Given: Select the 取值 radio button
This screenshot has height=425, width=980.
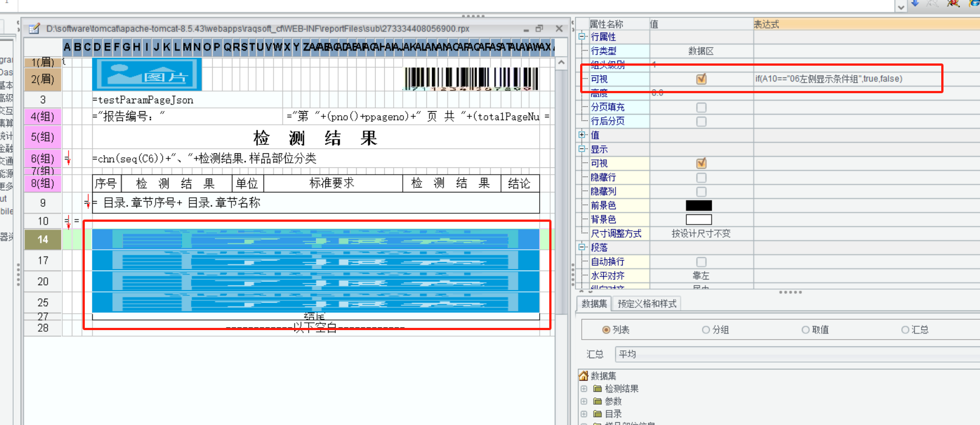Looking at the screenshot, I should pos(805,330).
